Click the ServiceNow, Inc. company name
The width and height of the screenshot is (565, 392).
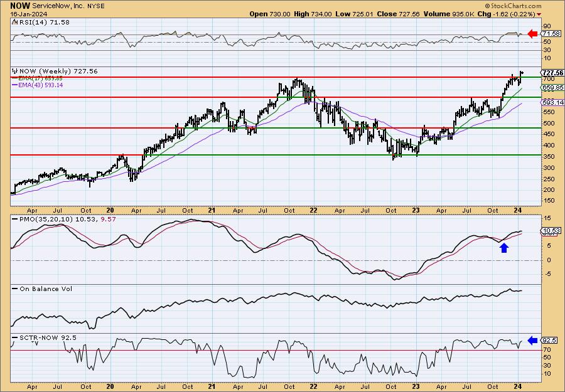pos(58,6)
